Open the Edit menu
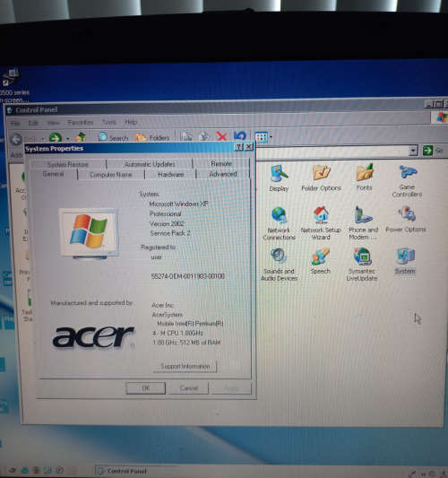Screen dimensions: 448x478 [33, 123]
